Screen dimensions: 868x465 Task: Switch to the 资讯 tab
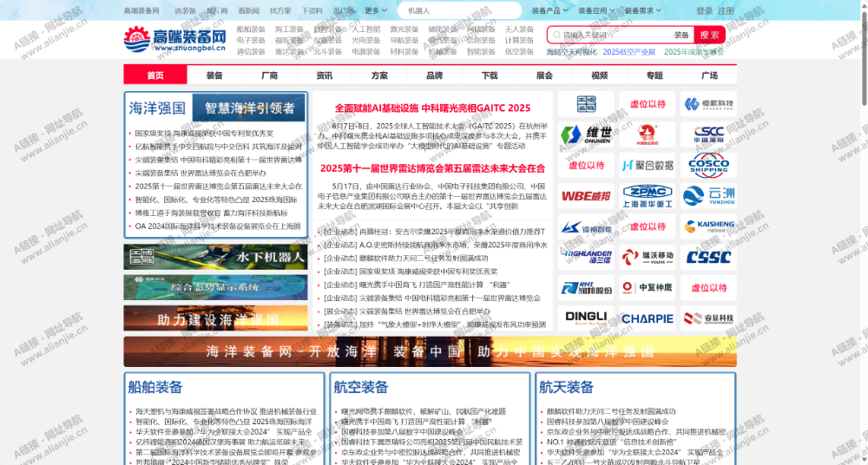[x=325, y=75]
